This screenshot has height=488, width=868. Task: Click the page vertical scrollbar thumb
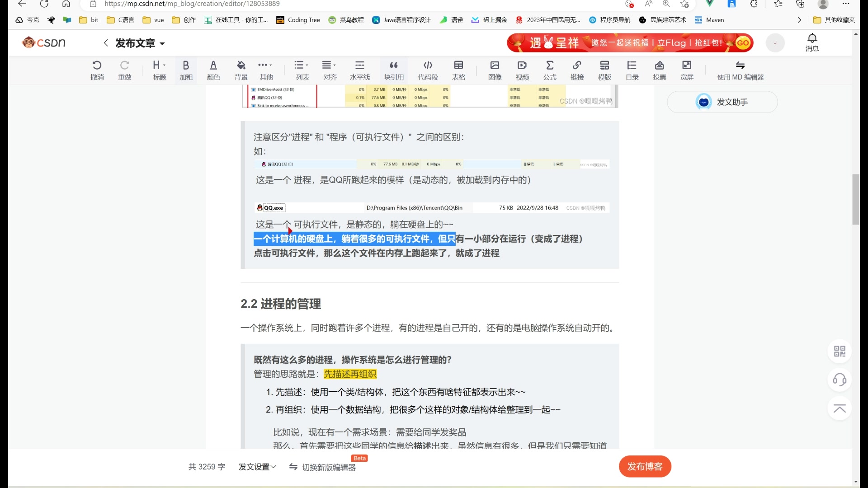pos(856,199)
